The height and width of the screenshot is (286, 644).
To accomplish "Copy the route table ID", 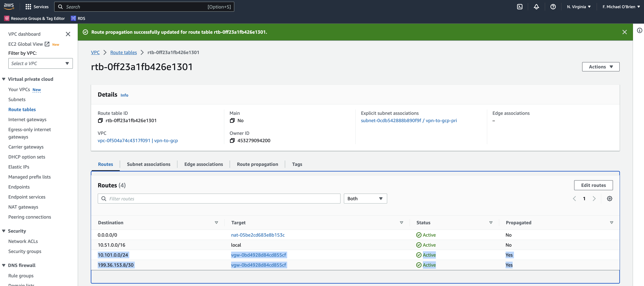I will tap(100, 120).
